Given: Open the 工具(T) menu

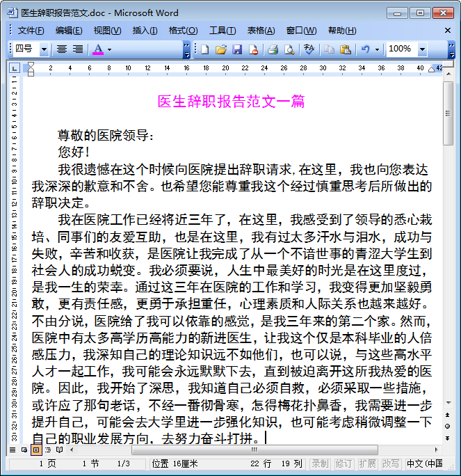Looking at the screenshot, I should point(223,31).
